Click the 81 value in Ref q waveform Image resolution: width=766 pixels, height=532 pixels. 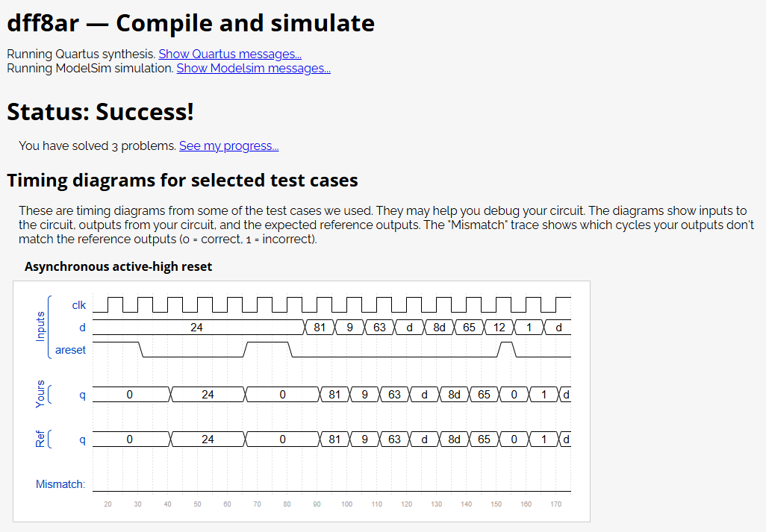pos(334,439)
